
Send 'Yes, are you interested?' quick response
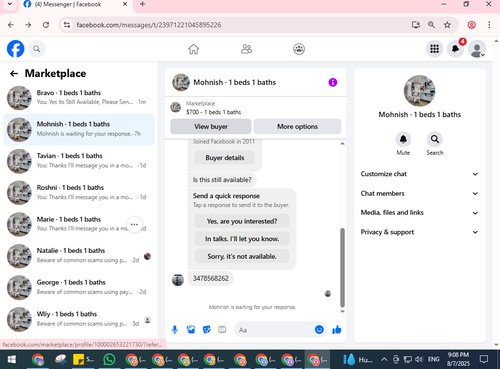242,221
